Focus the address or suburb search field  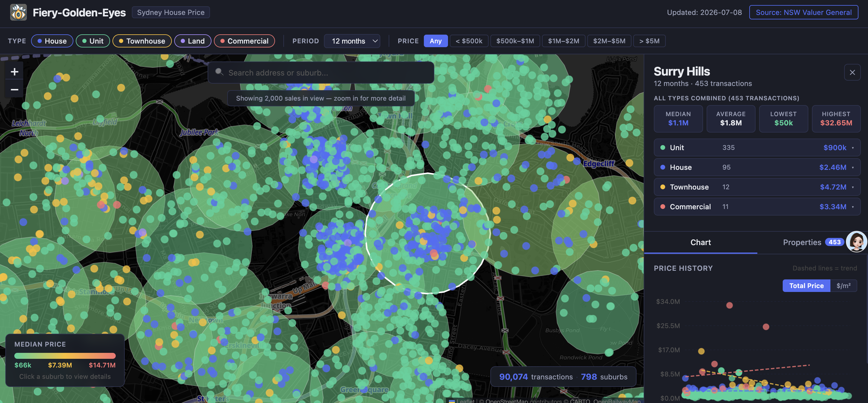point(321,73)
